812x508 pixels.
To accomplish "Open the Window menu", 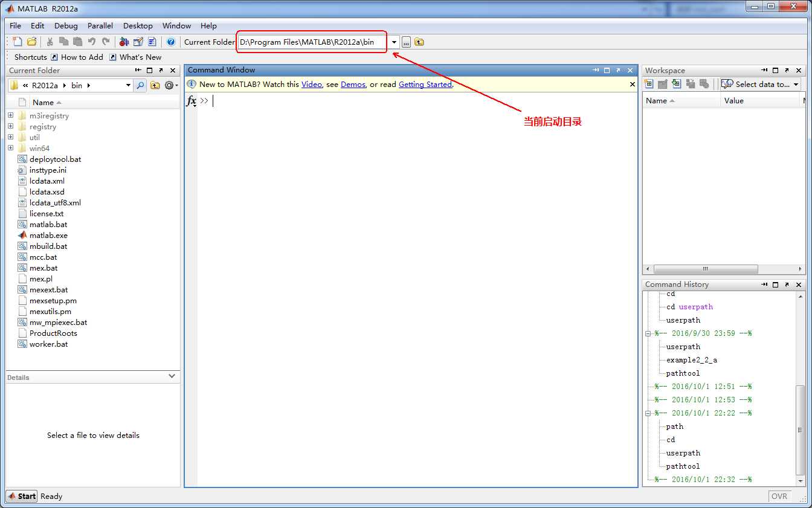I will tap(176, 26).
